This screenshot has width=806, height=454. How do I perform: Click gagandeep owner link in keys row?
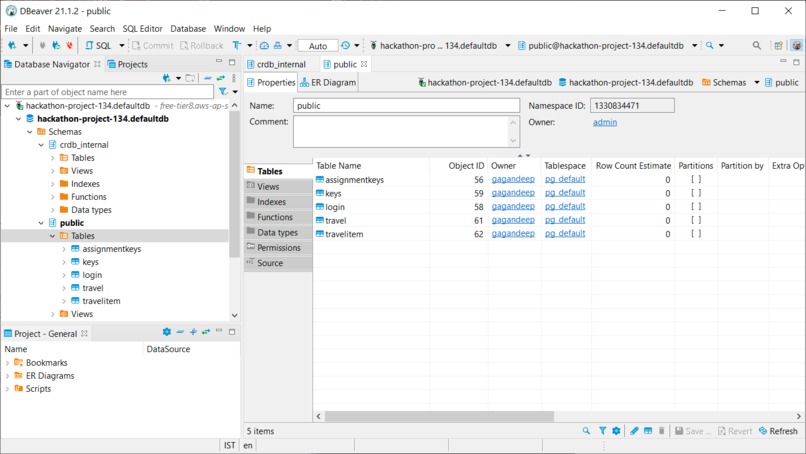(x=513, y=193)
